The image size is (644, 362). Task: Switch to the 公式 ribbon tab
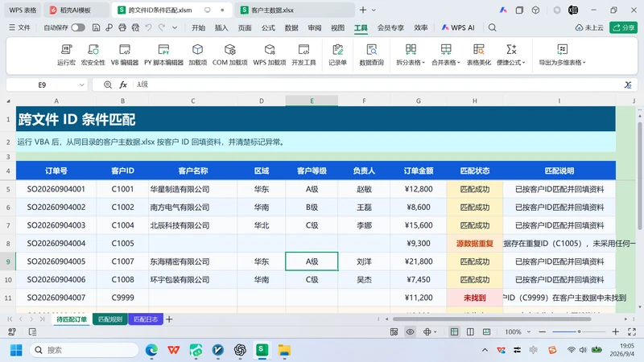268,27
